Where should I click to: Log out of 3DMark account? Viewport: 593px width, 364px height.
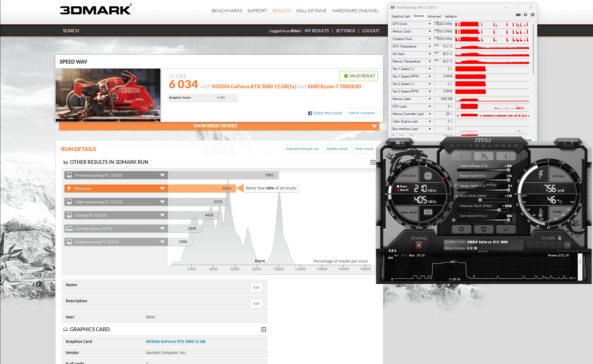[371, 31]
